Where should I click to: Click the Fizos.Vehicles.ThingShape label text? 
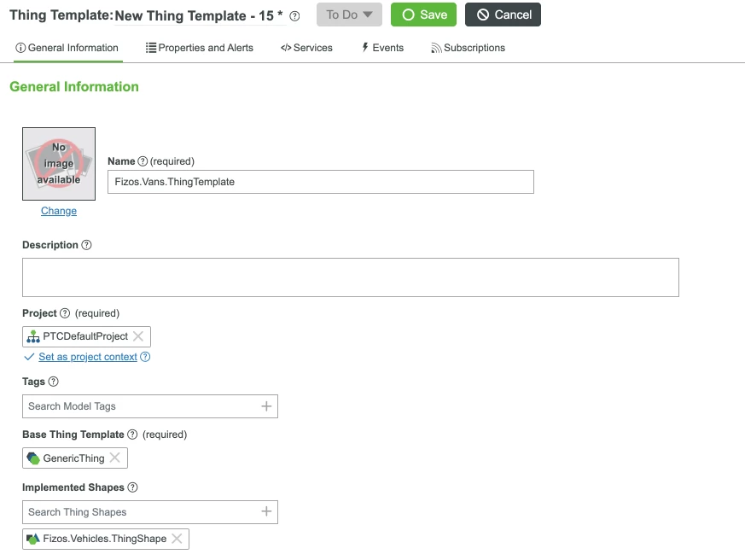click(x=105, y=539)
